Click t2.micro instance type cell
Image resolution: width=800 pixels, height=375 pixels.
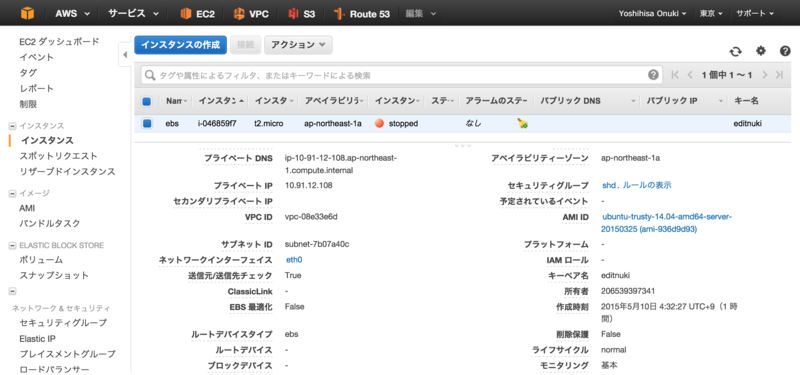(269, 123)
